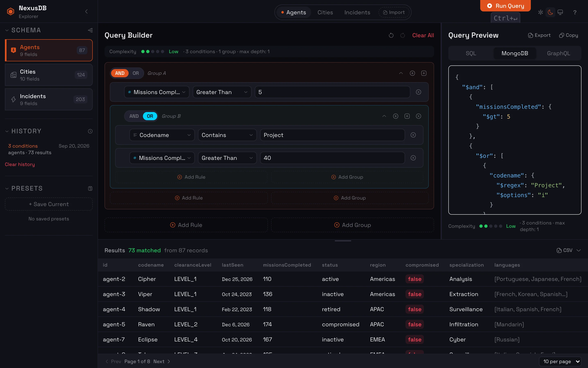
Task: Click the schema tree view icon
Action: tap(90, 30)
